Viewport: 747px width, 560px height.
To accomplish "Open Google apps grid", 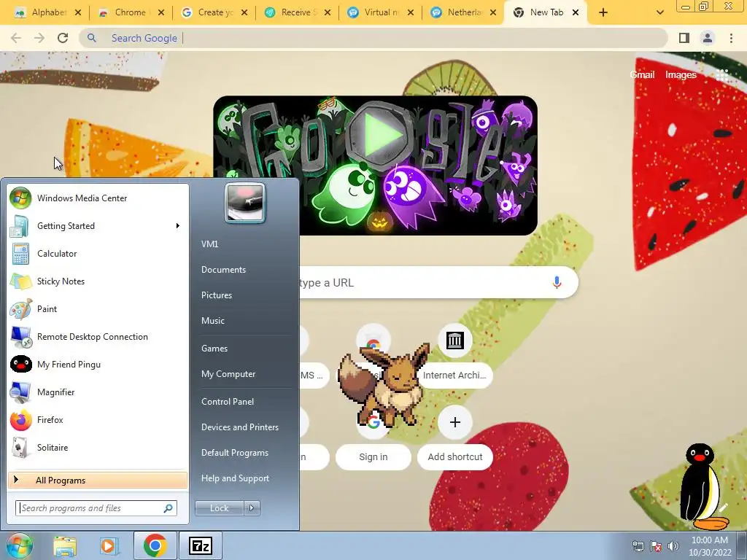I will [x=721, y=75].
